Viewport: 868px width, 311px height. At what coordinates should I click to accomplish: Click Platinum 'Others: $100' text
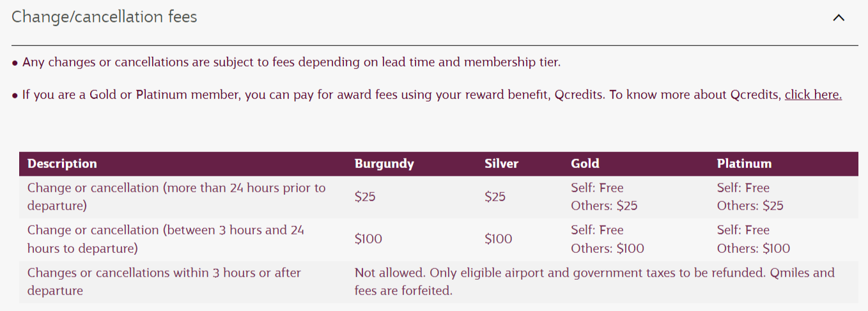[x=754, y=248]
